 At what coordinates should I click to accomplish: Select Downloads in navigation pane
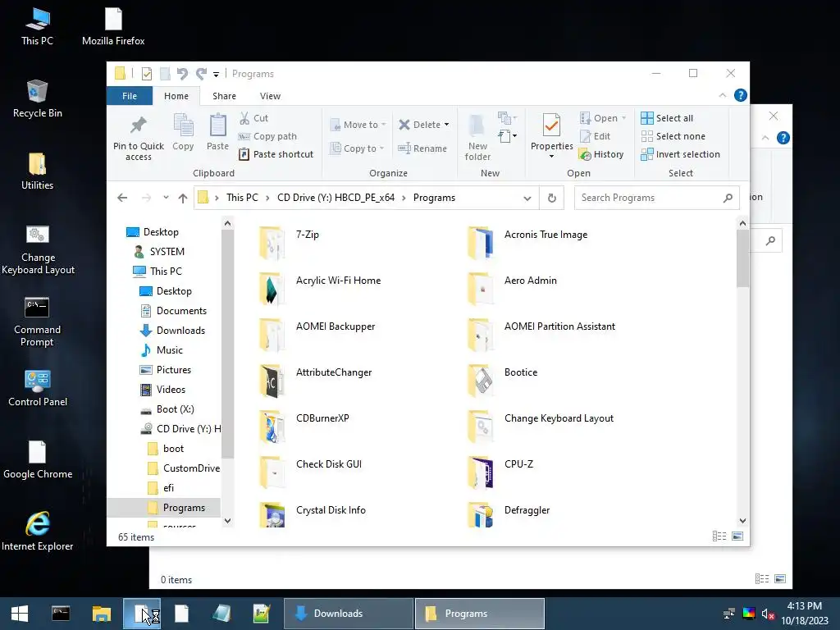[x=180, y=331]
